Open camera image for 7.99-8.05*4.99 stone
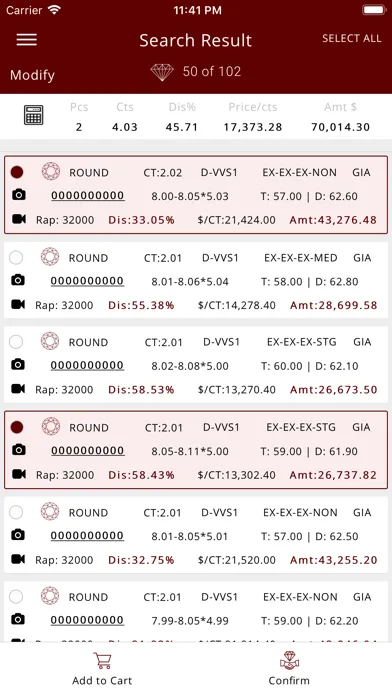Screen dimensions: 392x696 click(18, 620)
